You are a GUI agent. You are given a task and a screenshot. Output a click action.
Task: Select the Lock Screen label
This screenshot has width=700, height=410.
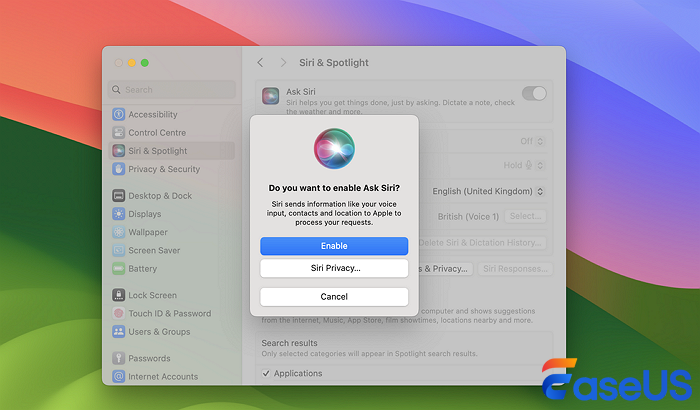[x=153, y=295]
